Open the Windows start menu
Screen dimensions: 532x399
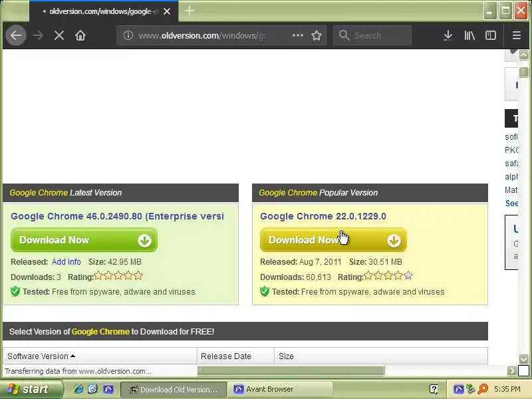(31, 389)
